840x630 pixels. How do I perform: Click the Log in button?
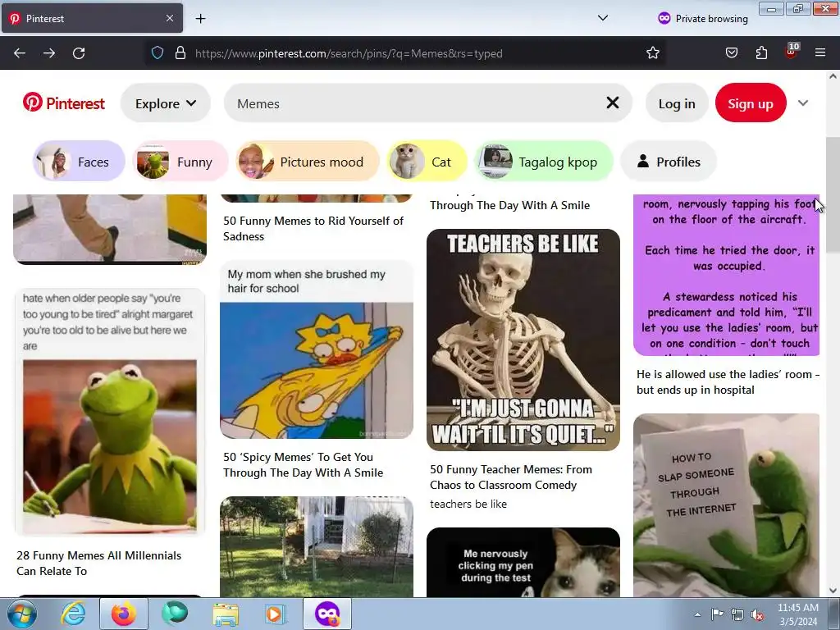pyautogui.click(x=677, y=103)
